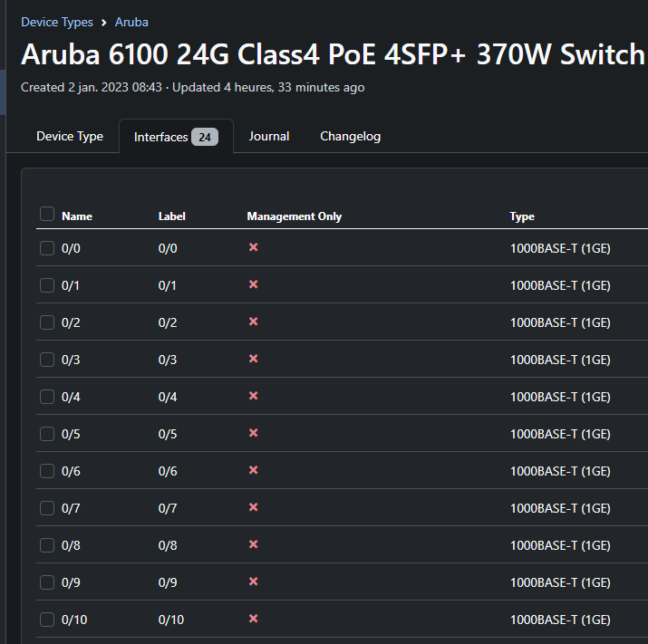Open the Device Types breadcrumb link

[57, 22]
